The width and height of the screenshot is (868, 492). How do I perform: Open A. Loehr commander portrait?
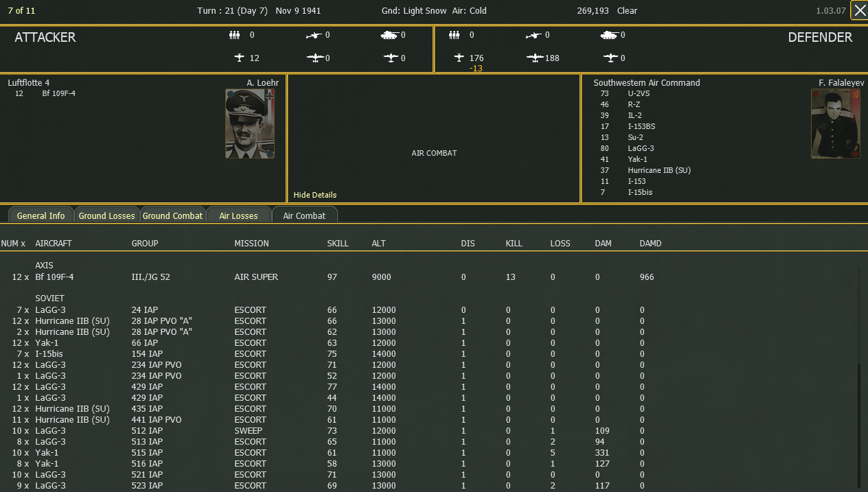coord(250,124)
